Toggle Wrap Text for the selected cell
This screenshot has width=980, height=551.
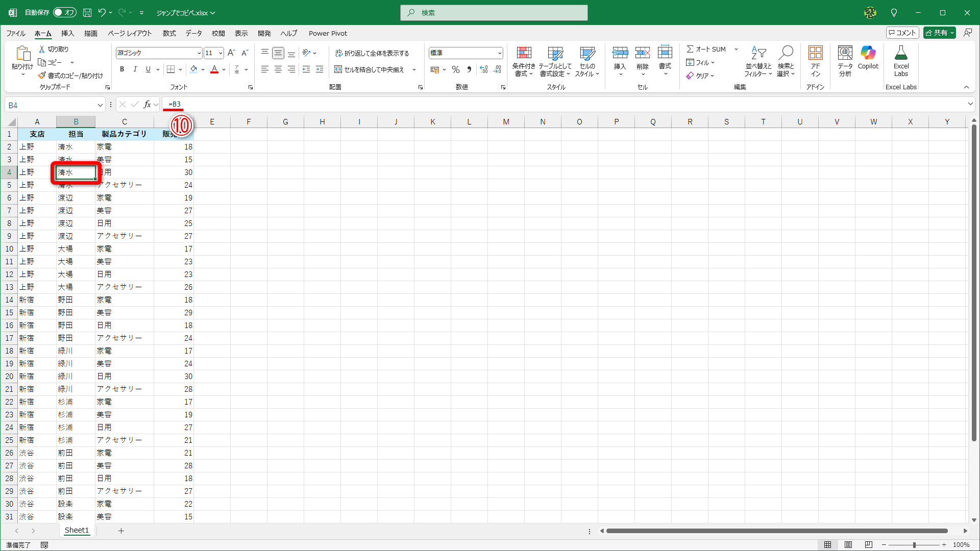click(372, 53)
